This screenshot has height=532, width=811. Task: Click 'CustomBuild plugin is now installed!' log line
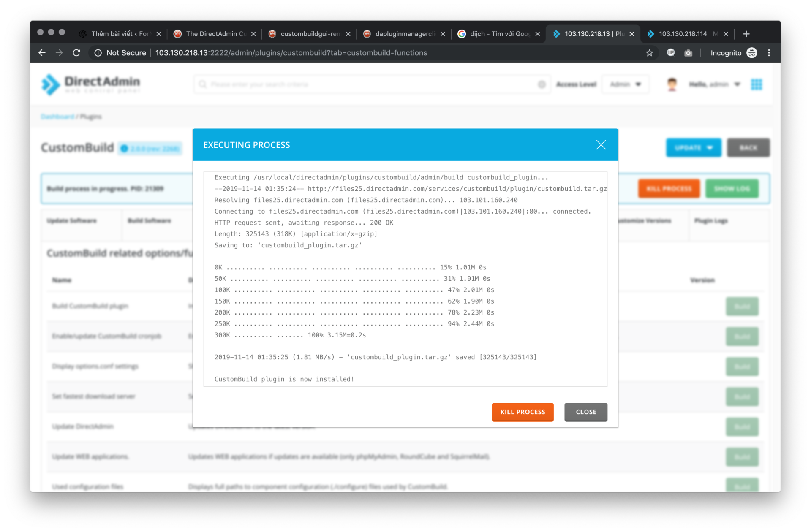click(284, 379)
